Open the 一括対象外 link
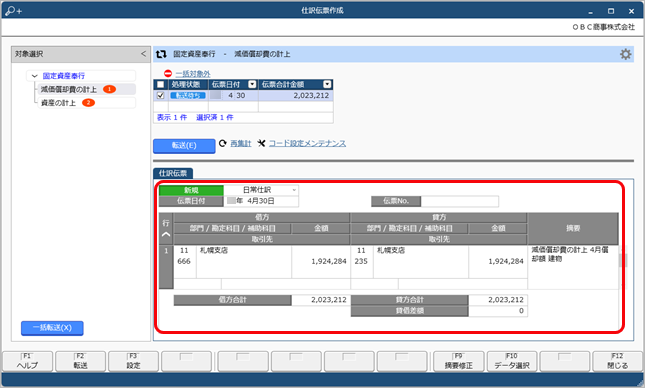The height and width of the screenshot is (388, 645). click(x=193, y=74)
